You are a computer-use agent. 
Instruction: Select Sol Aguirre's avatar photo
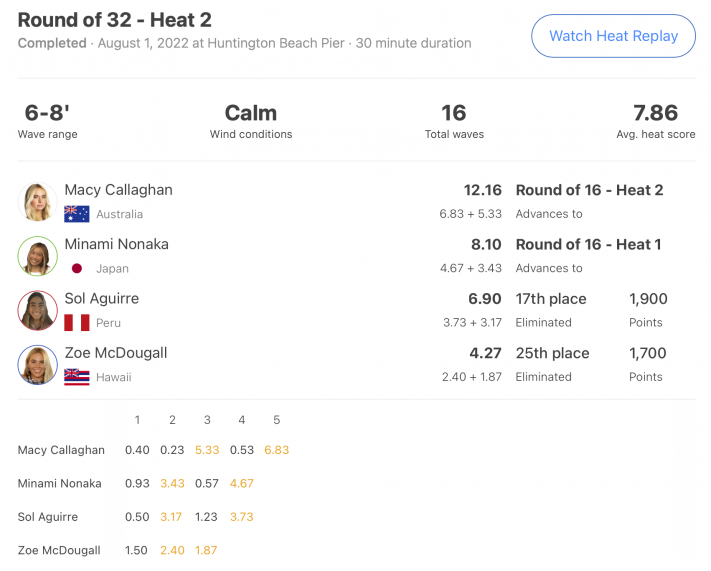tap(38, 311)
